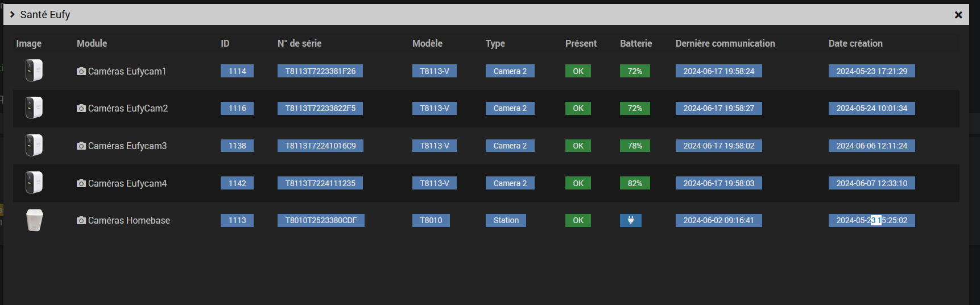
Task: Click the ID badge 1116
Action: [237, 108]
